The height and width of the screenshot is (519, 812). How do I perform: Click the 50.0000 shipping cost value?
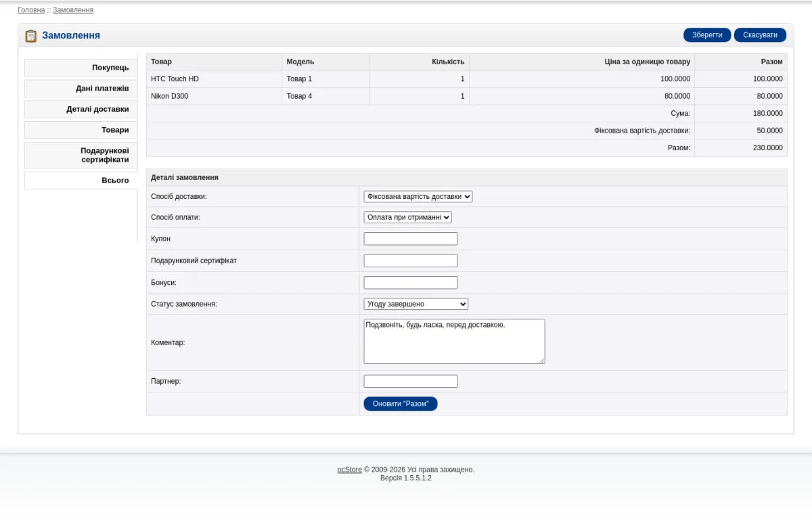(x=770, y=131)
